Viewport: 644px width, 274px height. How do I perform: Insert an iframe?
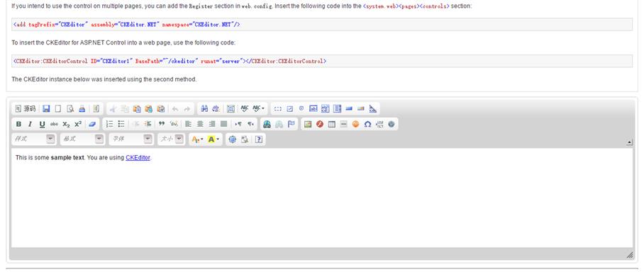[392, 124]
